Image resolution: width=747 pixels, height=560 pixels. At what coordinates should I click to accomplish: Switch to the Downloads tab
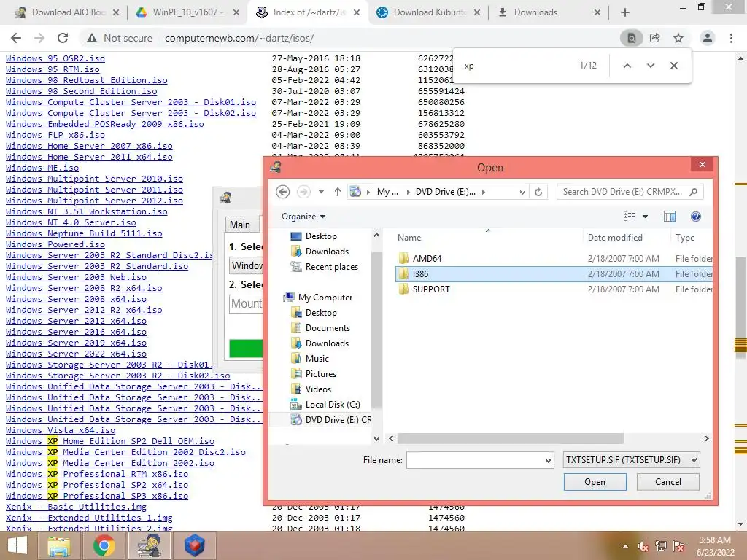549,12
